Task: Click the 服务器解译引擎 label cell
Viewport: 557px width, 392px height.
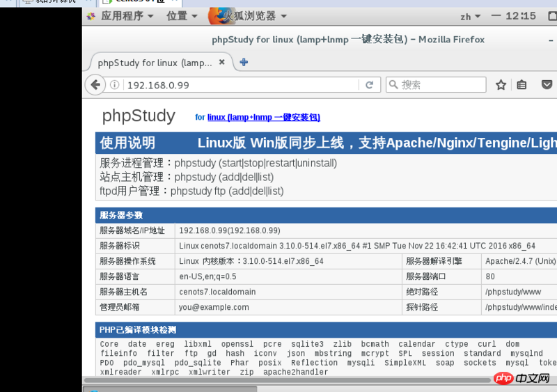Action: (441, 261)
